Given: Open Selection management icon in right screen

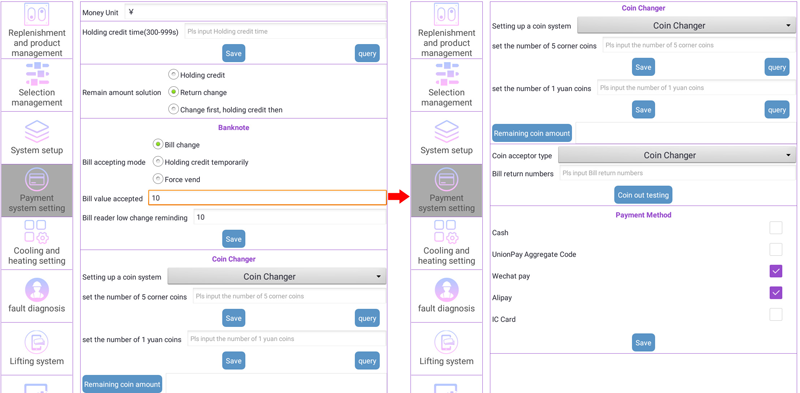Looking at the screenshot, I should tap(446, 75).
